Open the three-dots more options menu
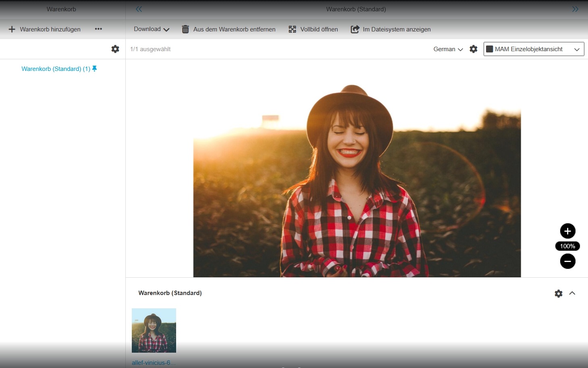The height and width of the screenshot is (368, 588). (98, 29)
